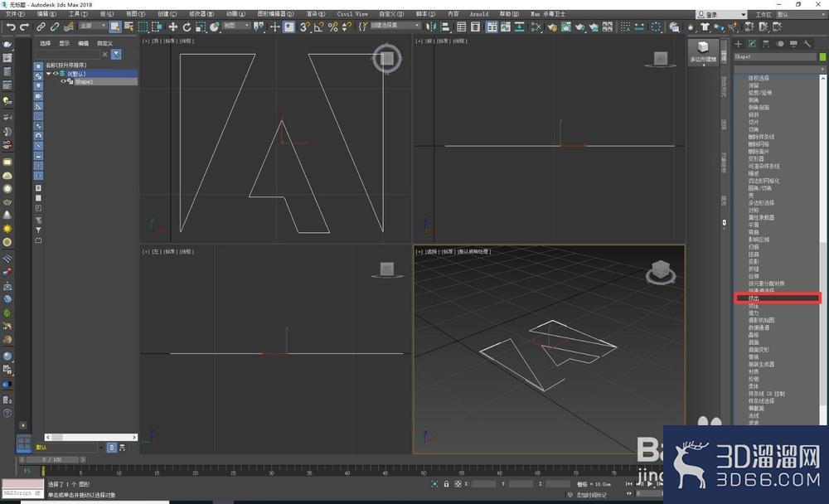Select 挤出 (Extrude) in modifier list

pyautogui.click(x=778, y=298)
